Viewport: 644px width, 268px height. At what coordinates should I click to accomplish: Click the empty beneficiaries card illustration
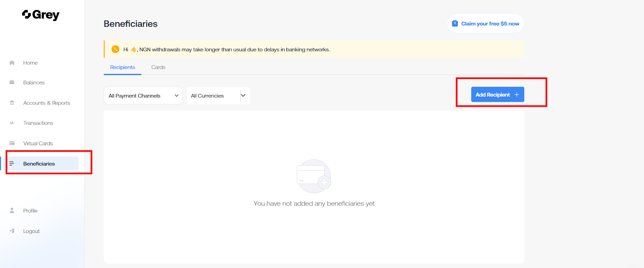(x=314, y=176)
